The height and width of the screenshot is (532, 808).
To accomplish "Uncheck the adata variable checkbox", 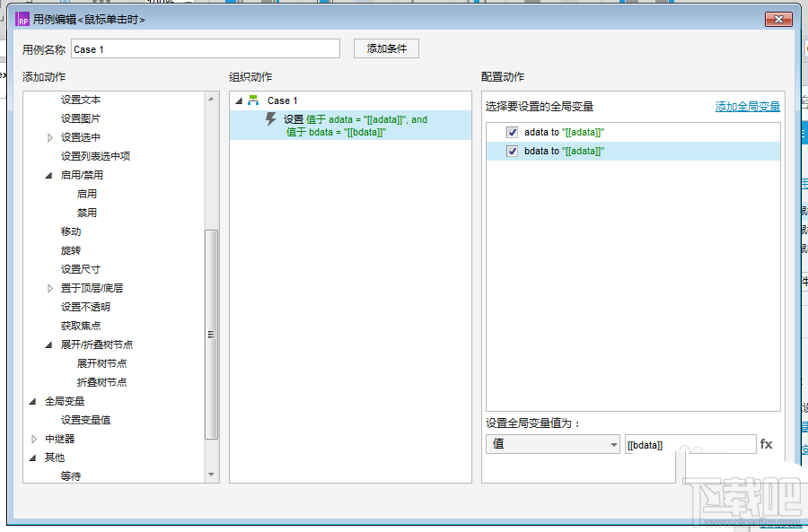I will point(513,133).
